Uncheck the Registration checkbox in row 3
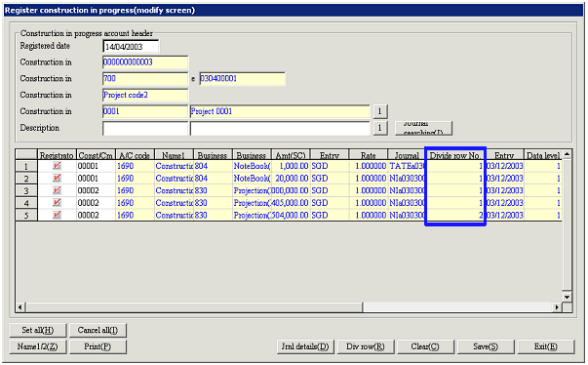The height and width of the screenshot is (365, 588). click(57, 190)
